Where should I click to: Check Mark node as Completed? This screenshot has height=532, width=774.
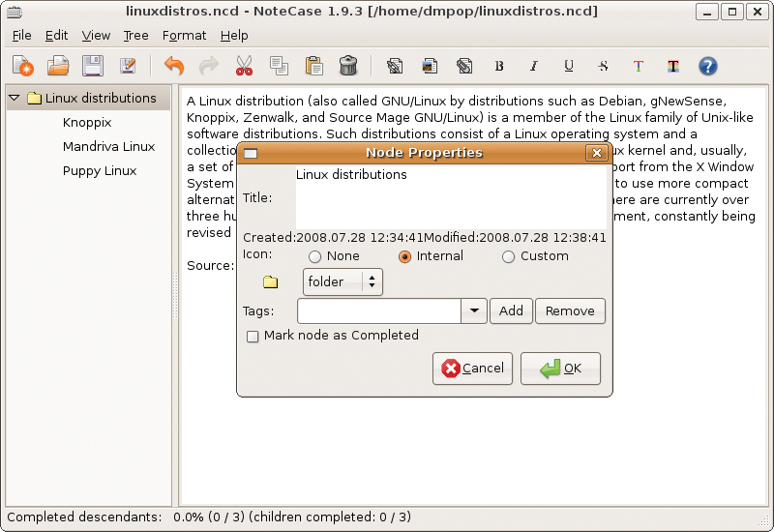click(253, 337)
